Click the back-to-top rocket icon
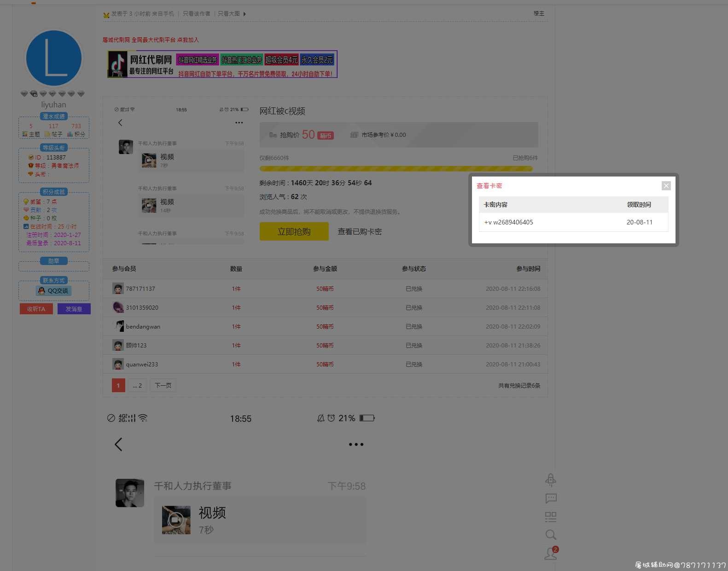This screenshot has width=728, height=571. coord(551,480)
